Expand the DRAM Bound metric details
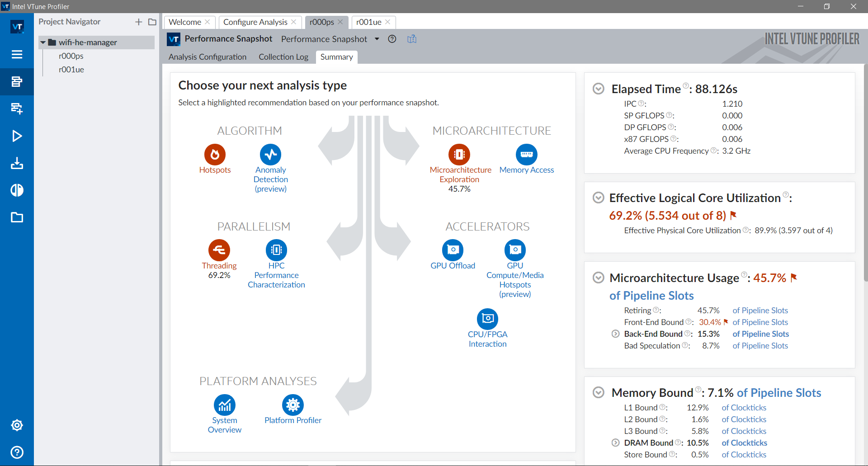 pos(615,442)
